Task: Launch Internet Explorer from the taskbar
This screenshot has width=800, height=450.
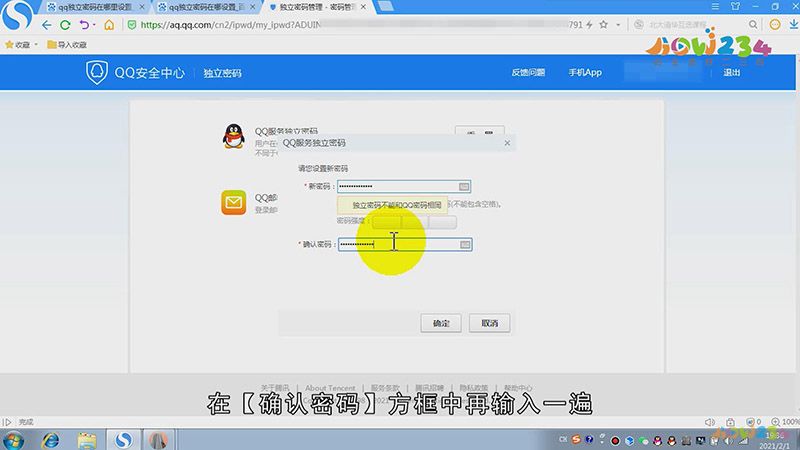Action: tap(50, 440)
